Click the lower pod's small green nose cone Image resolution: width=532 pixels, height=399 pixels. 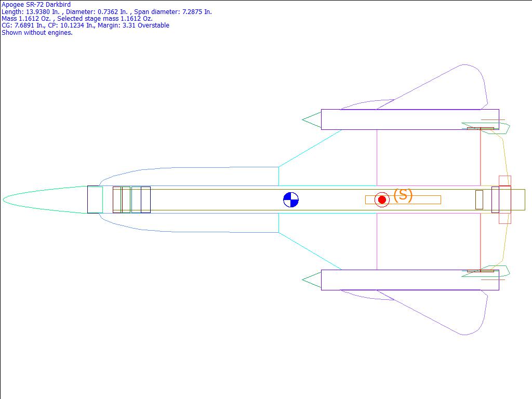pyautogui.click(x=312, y=280)
